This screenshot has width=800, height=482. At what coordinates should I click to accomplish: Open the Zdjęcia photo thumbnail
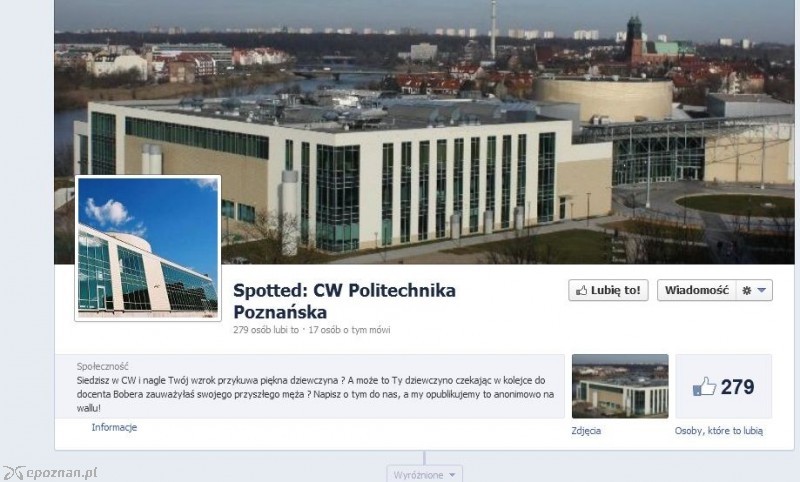[620, 386]
